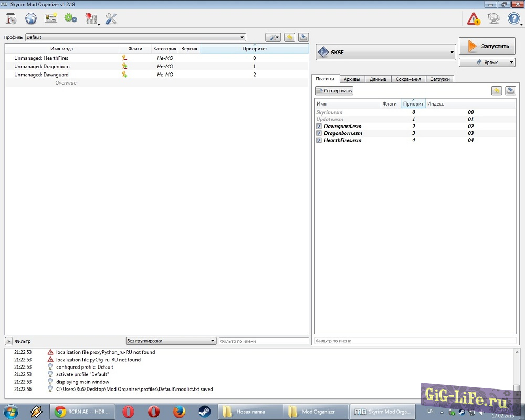This screenshot has width=525, height=420.
Task: Open the gears configuration icon
Action: tap(71, 18)
